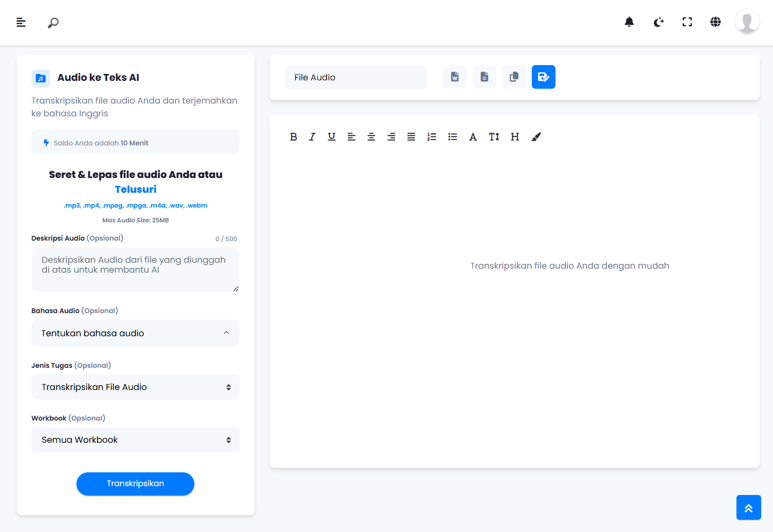The height and width of the screenshot is (532, 773).
Task: Enter fullscreen mode
Action: [687, 22]
